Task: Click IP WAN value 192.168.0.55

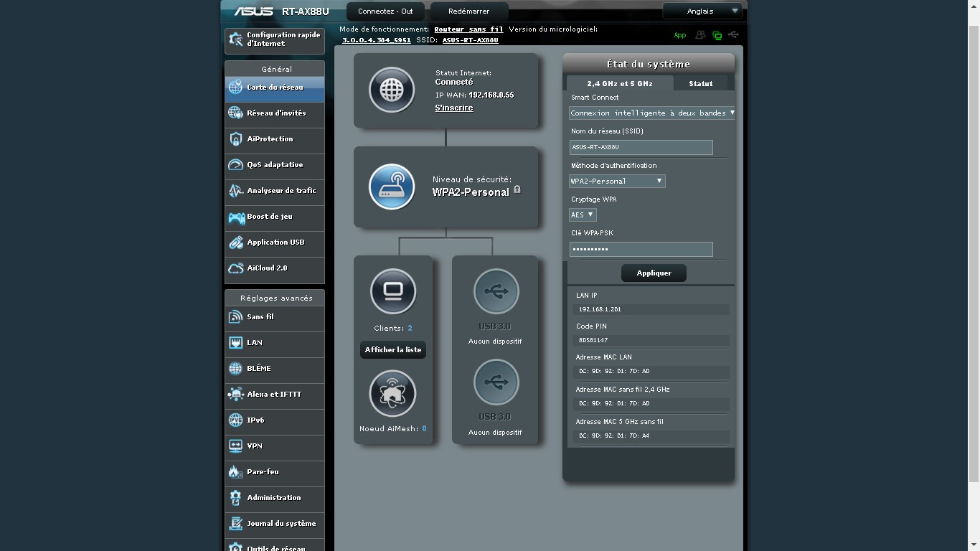Action: (491, 95)
